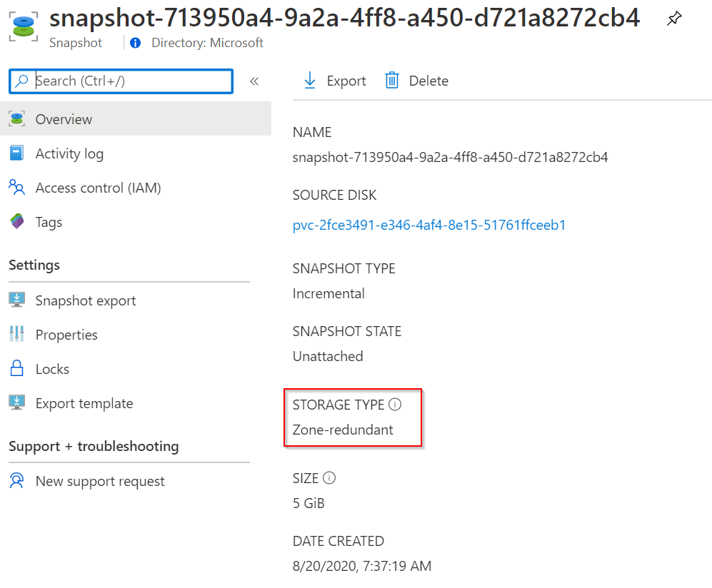Click the Export button label
The image size is (712, 588).
coord(346,81)
